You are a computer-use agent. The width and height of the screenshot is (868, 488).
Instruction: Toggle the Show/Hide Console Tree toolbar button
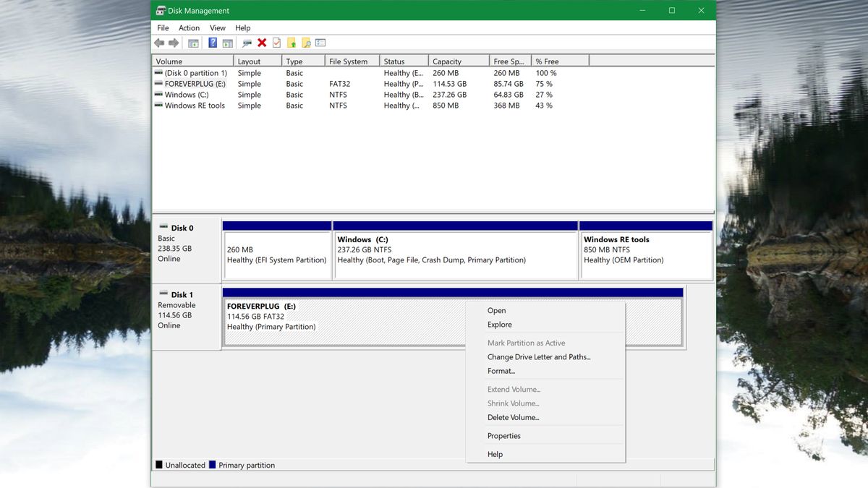click(x=193, y=43)
